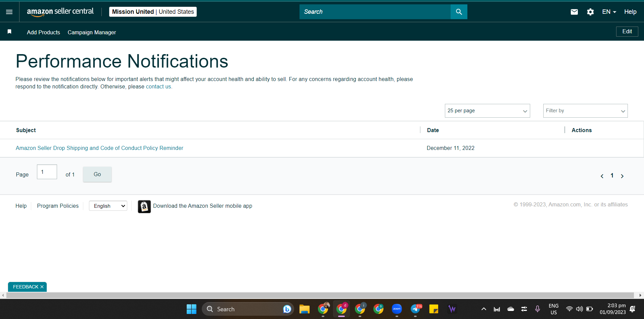Image resolution: width=644 pixels, height=319 pixels.
Task: Open Add Products menu item
Action: coord(43,33)
